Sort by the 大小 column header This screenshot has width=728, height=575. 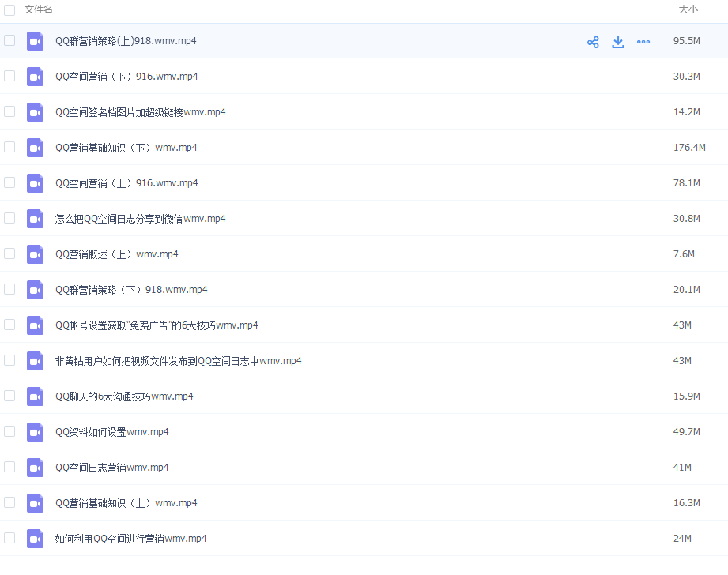point(688,9)
